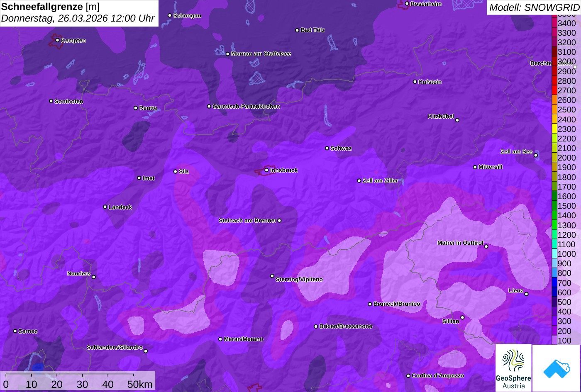Image resolution: width=581 pixels, height=392 pixels.
Task: Click the Lienz location marker dot
Action: tap(526, 294)
